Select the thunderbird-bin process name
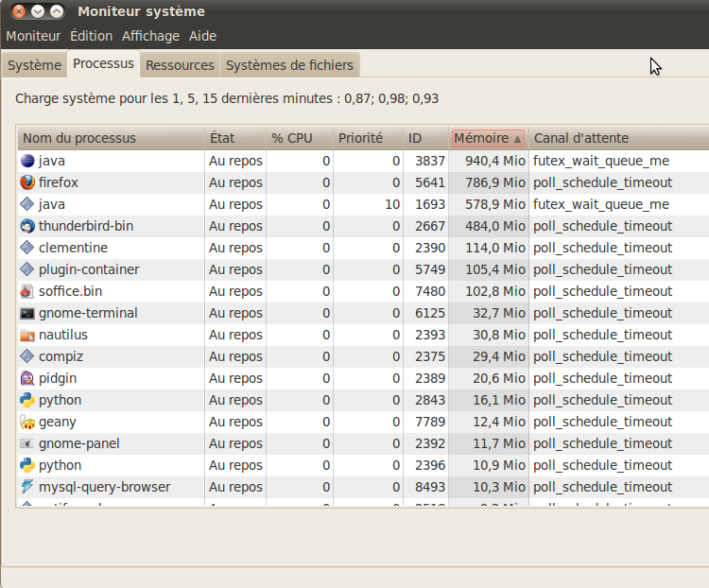Viewport: 709px width, 588px height. [86, 226]
